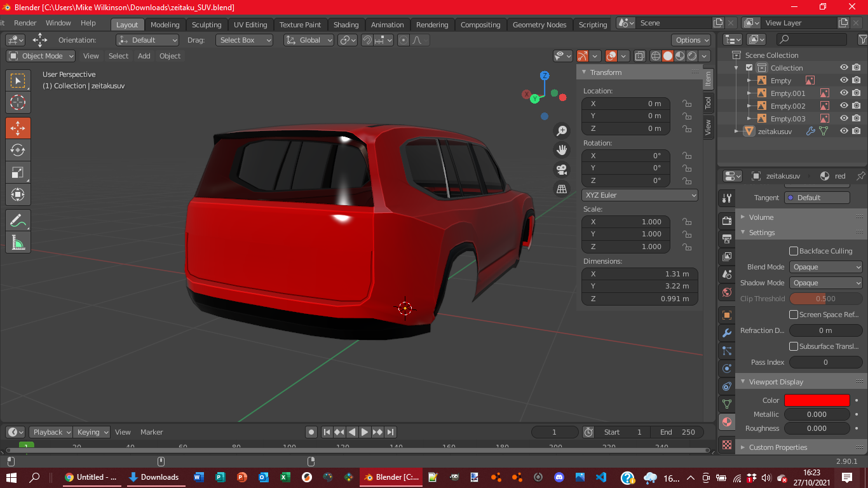Open the Options button in header
868x488 pixels.
(691, 40)
